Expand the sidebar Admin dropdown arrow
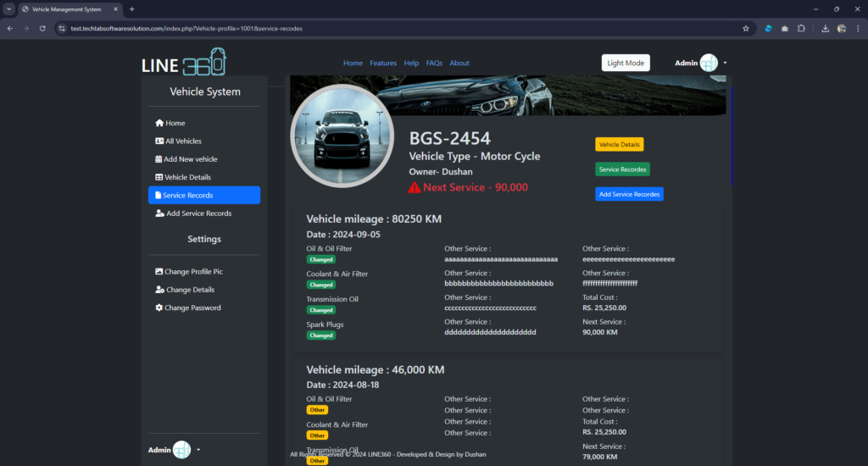The width and height of the screenshot is (868, 466). pyautogui.click(x=198, y=450)
